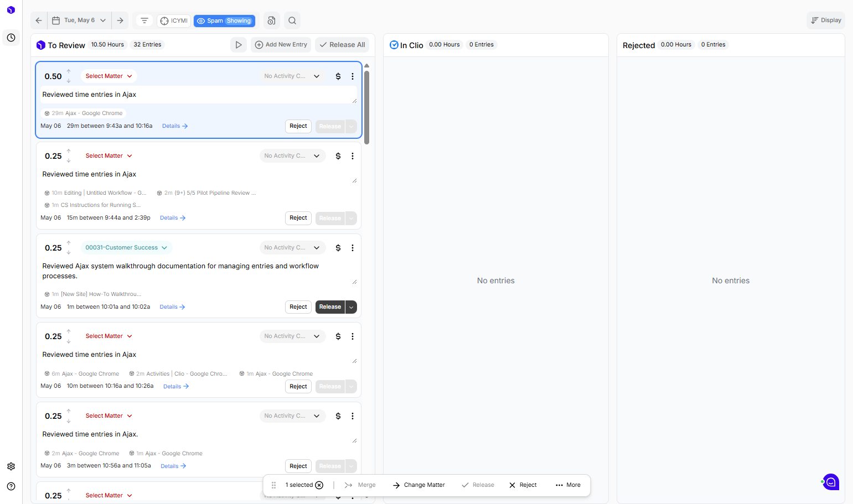Screen dimensions: 853x504
Task: Open activity category dropdown on 0.50 entry
Action: coord(292,76)
